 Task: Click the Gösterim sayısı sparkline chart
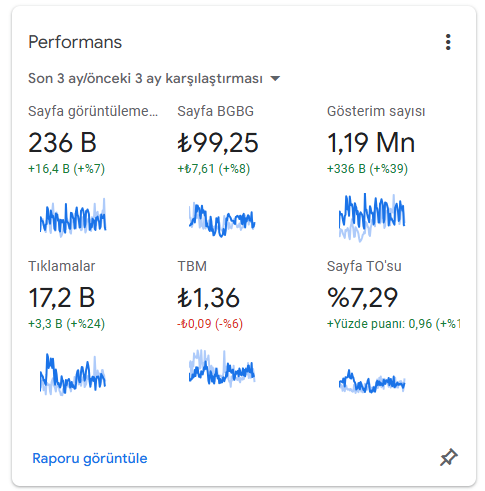[372, 217]
